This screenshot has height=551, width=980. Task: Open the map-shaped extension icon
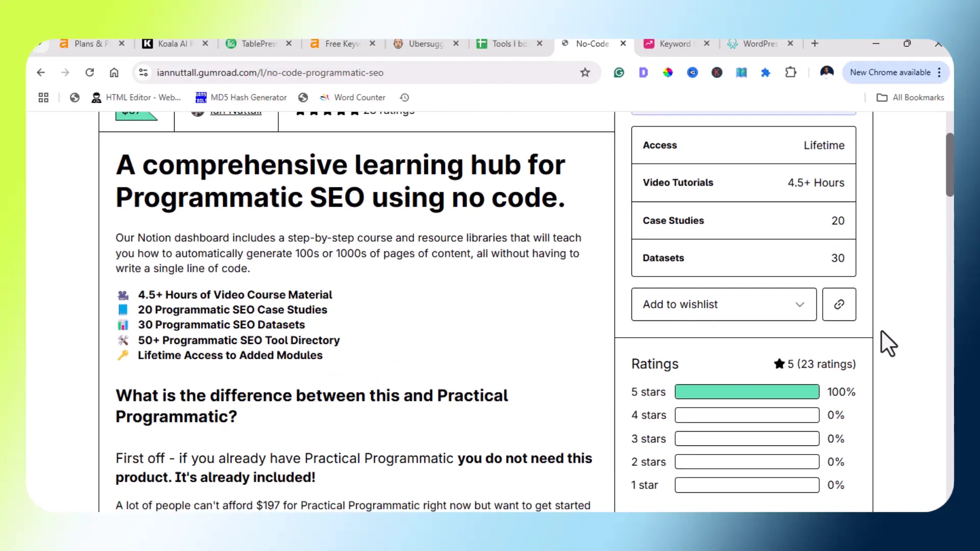pos(741,72)
